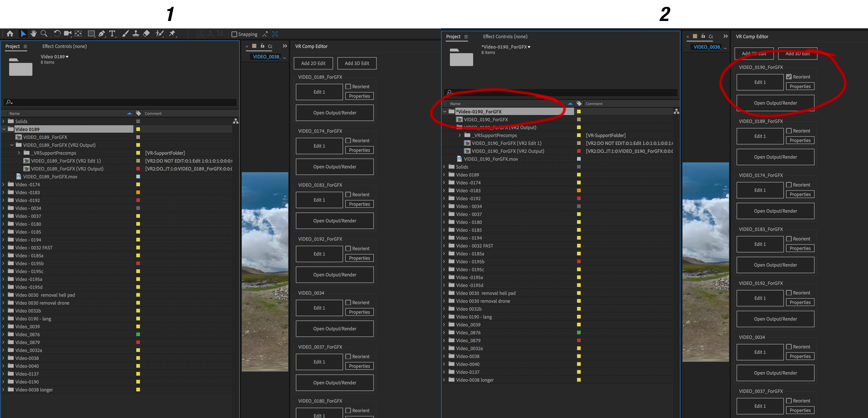Image resolution: width=868 pixels, height=418 pixels.
Task: Select the Clone Stamp tool
Action: [135, 34]
